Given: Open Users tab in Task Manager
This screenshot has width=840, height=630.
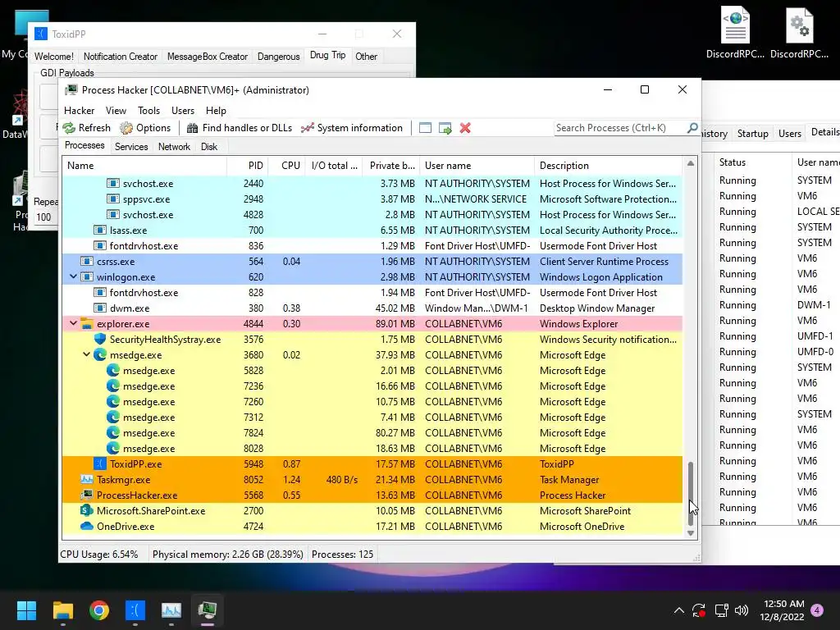Looking at the screenshot, I should (x=790, y=134).
